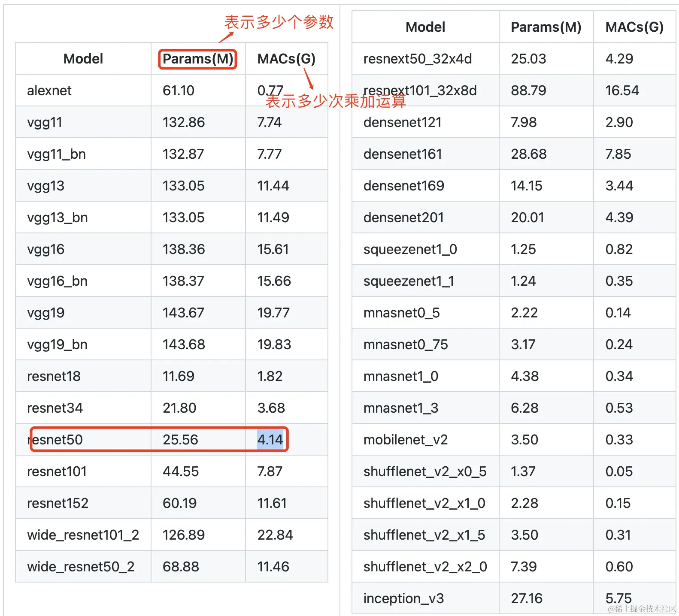Click the left table MACs(G) header

[286, 59]
